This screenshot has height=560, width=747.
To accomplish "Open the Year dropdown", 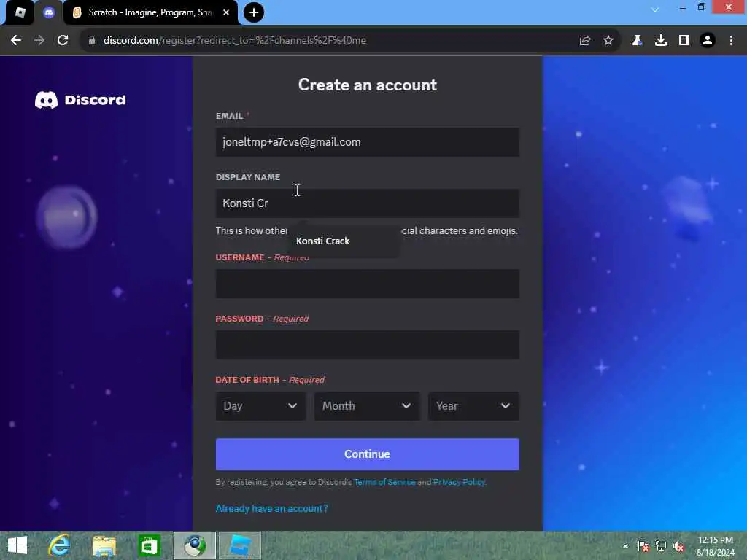I will (473, 406).
